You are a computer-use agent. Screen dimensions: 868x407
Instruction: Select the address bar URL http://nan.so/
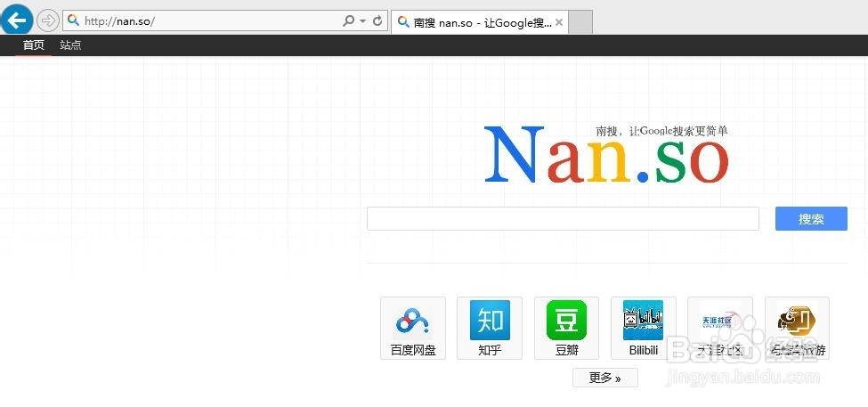119,21
